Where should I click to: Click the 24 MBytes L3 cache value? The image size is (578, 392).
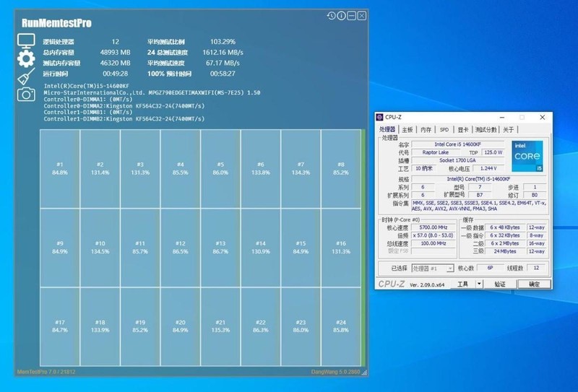[x=504, y=251]
